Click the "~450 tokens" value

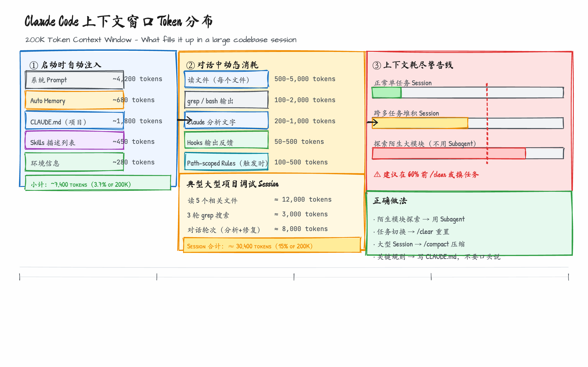pos(134,142)
